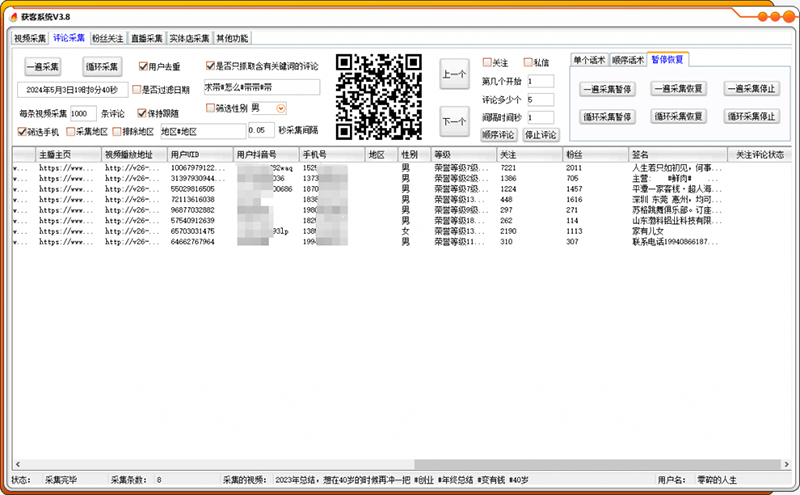Click the 签名 column header
This screenshot has height=495, width=800.
click(x=678, y=155)
